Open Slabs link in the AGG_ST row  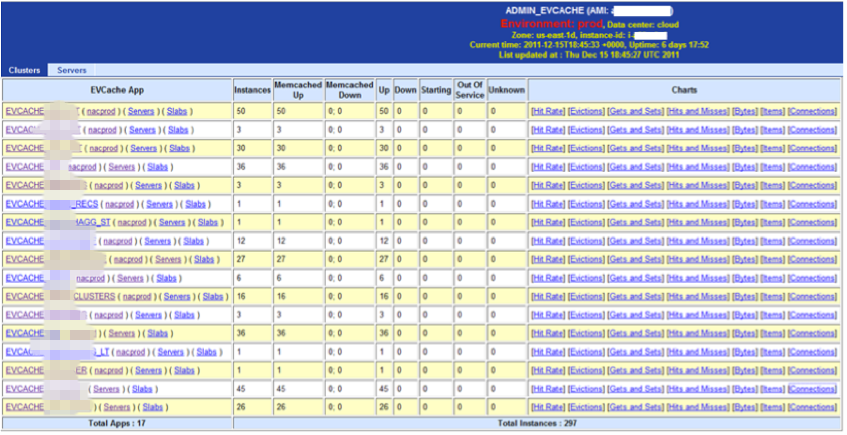click(208, 222)
